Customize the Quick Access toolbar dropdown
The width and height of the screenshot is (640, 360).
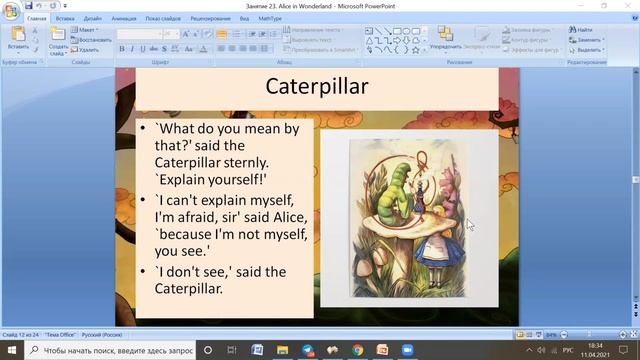pyautogui.click(x=65, y=6)
